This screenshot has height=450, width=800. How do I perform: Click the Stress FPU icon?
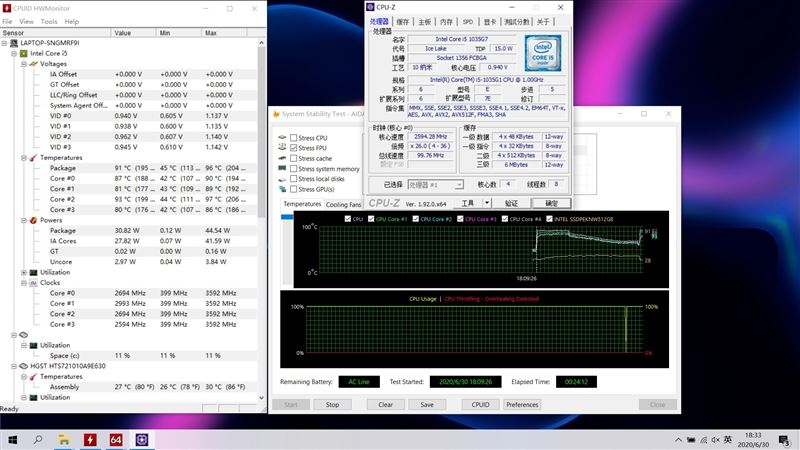coord(282,147)
